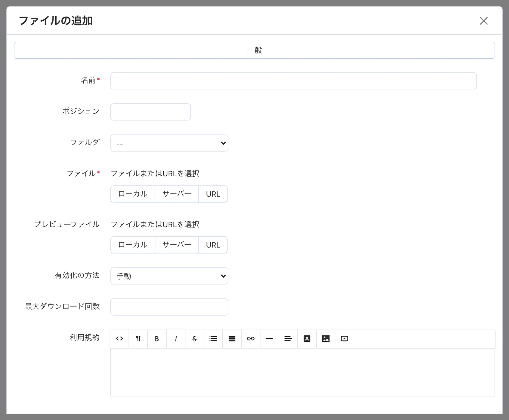Apply bold formatting in terms editor
The image size is (509, 420).
coord(157,339)
